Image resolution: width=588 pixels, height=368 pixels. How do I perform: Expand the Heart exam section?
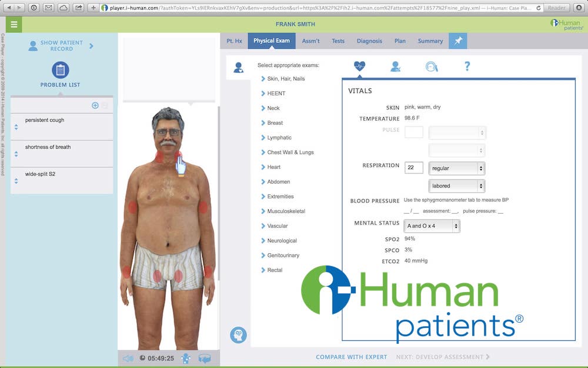(270, 167)
